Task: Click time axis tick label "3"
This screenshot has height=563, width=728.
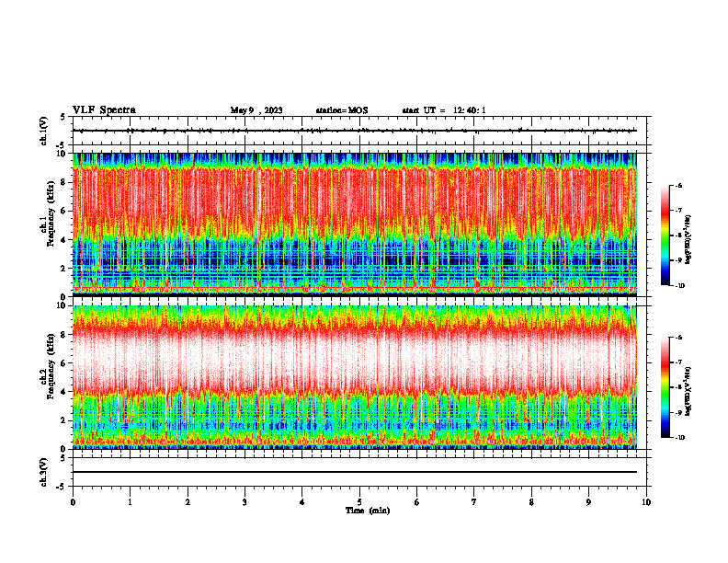Action: click(245, 502)
